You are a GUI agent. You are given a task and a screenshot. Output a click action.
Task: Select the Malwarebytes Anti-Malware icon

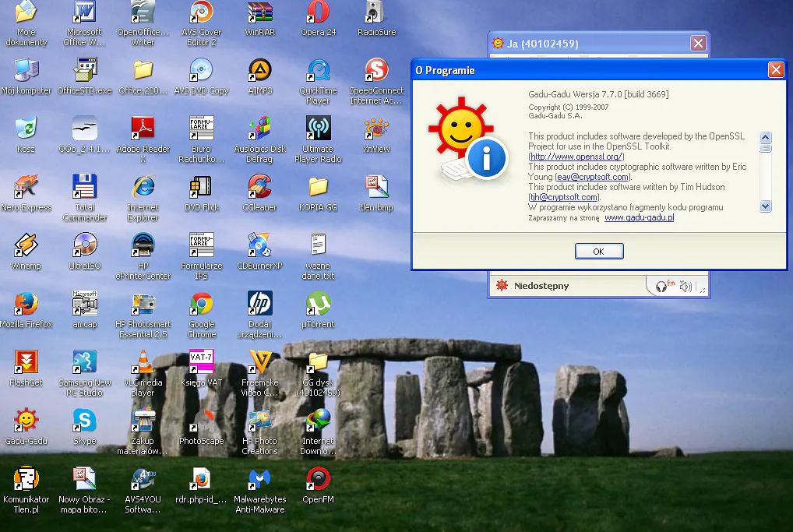[x=260, y=490]
